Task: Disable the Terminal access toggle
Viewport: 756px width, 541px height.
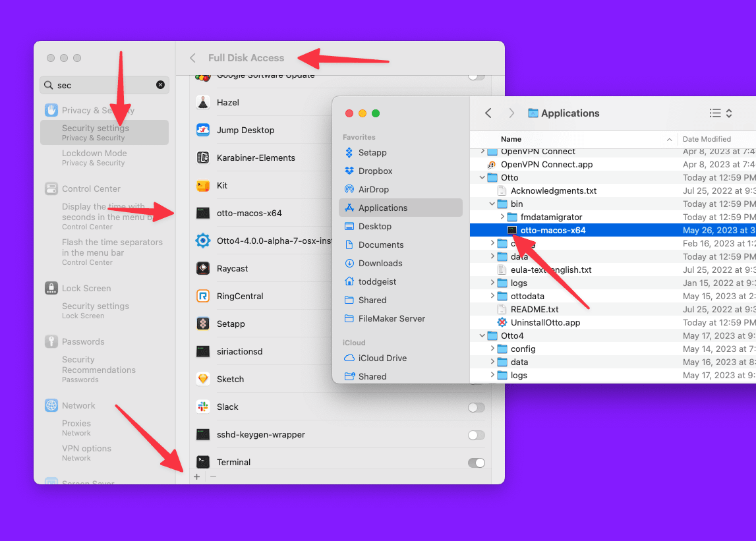Action: pyautogui.click(x=477, y=463)
